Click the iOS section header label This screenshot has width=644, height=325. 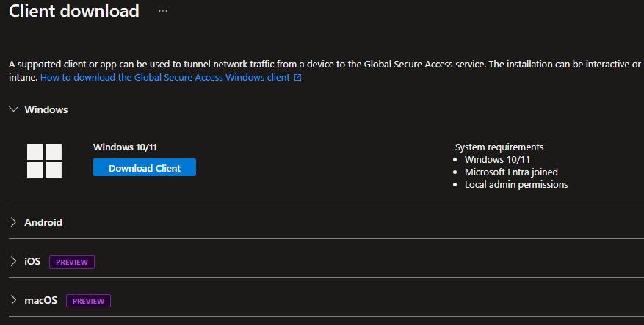(32, 261)
